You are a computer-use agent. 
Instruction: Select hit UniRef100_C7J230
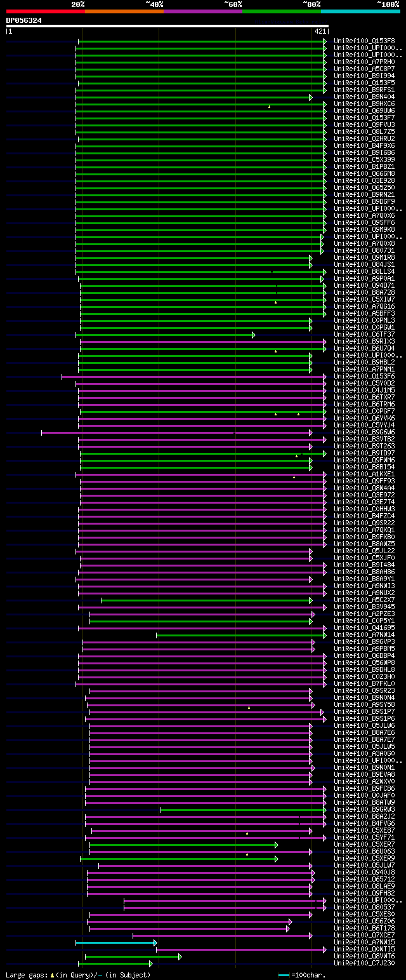(x=364, y=963)
